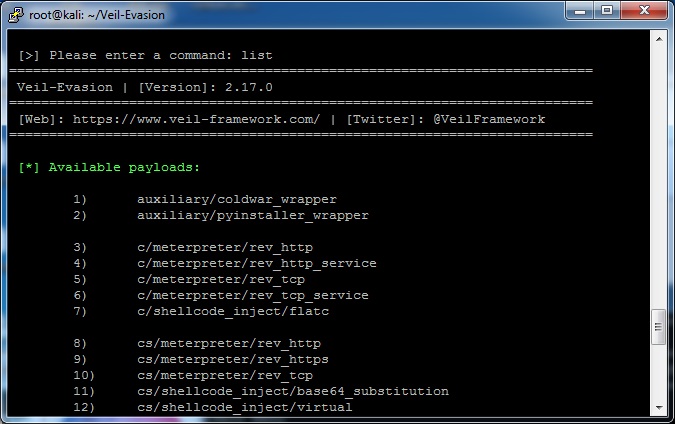675x424 pixels.
Task: Click the vertical scrollbar thumb
Action: [658, 327]
